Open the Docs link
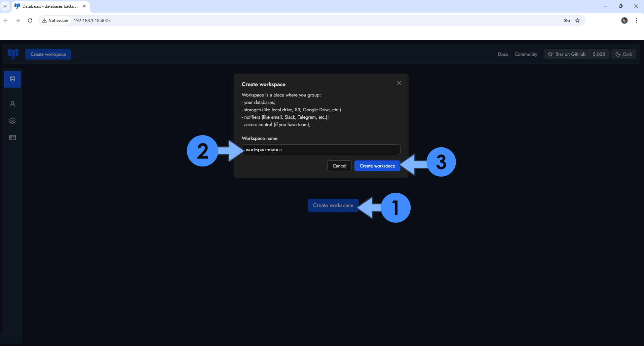Viewport: 644px width, 346px height. click(x=503, y=54)
